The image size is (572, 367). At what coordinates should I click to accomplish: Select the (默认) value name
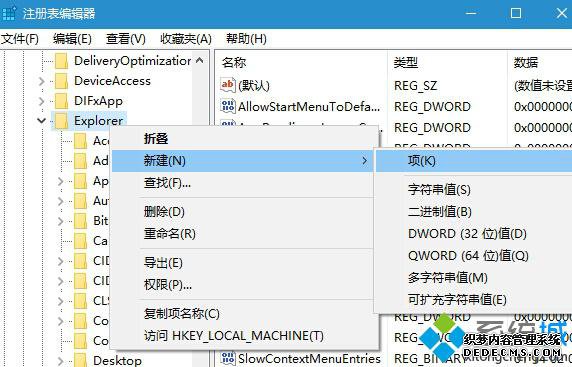click(254, 86)
